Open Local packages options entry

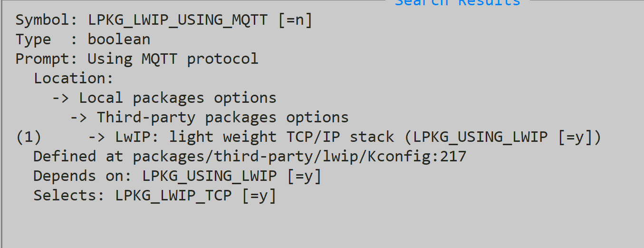tap(177, 98)
